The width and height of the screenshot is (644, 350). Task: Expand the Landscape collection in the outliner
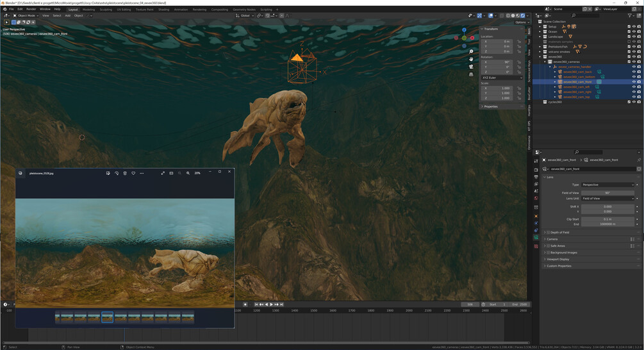541,37
